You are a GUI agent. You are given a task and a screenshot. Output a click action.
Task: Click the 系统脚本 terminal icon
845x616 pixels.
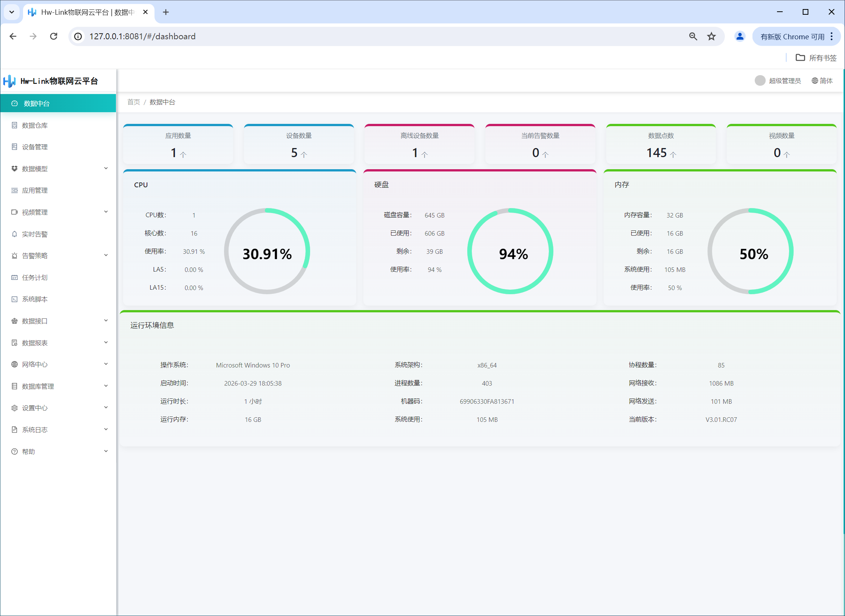click(14, 299)
